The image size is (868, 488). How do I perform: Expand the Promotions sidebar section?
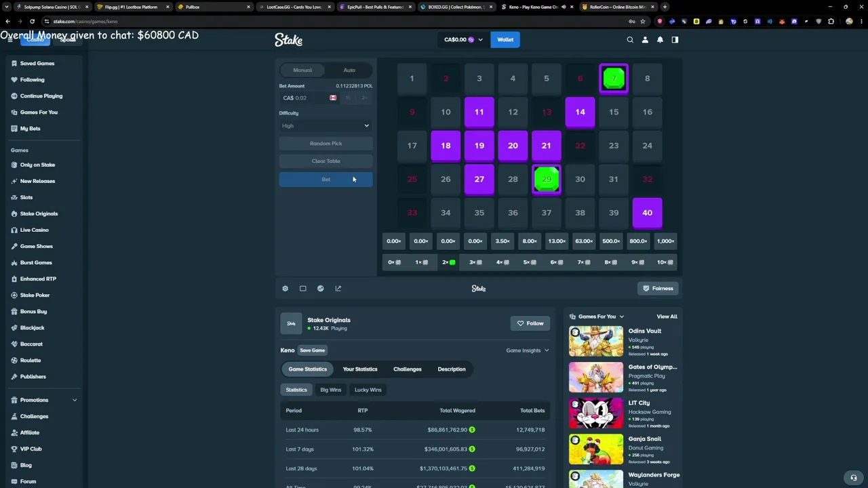pos(43,400)
